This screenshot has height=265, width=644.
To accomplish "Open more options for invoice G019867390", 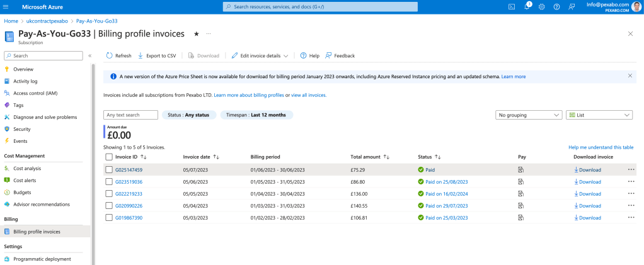I will 631,218.
